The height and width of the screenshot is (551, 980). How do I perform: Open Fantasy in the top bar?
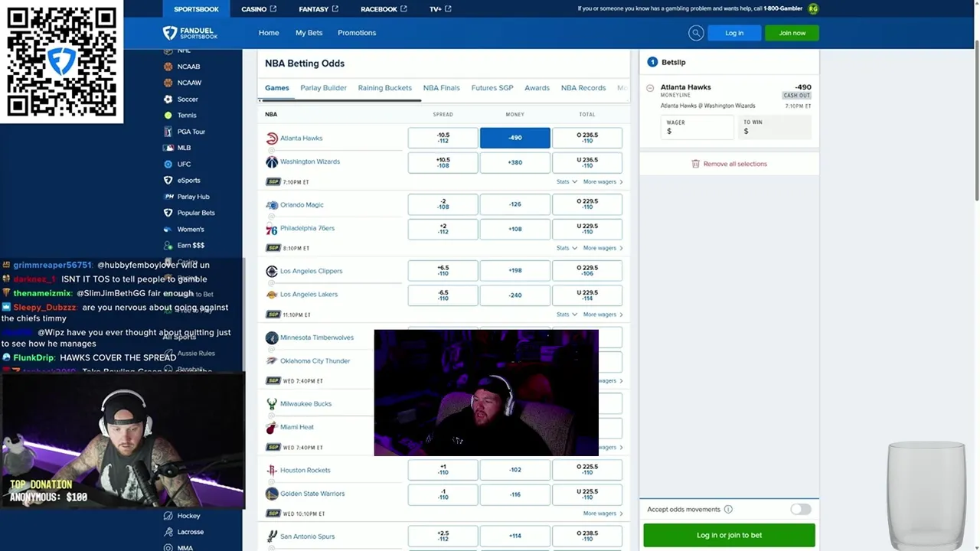318,9
